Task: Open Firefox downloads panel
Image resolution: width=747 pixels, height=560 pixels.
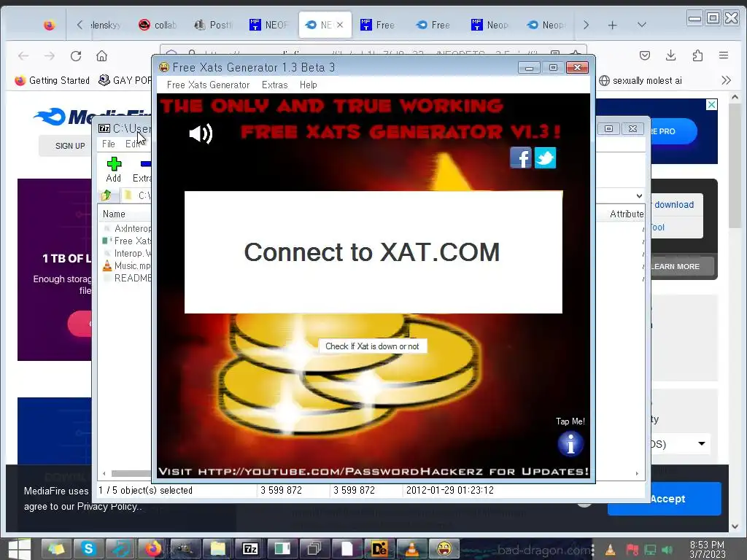Action: tap(671, 55)
